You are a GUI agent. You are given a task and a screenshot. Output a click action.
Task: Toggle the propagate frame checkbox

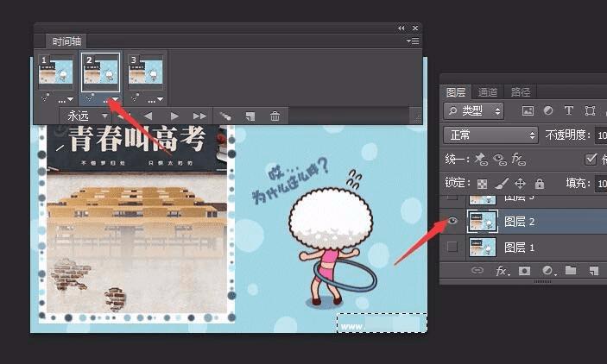point(591,159)
